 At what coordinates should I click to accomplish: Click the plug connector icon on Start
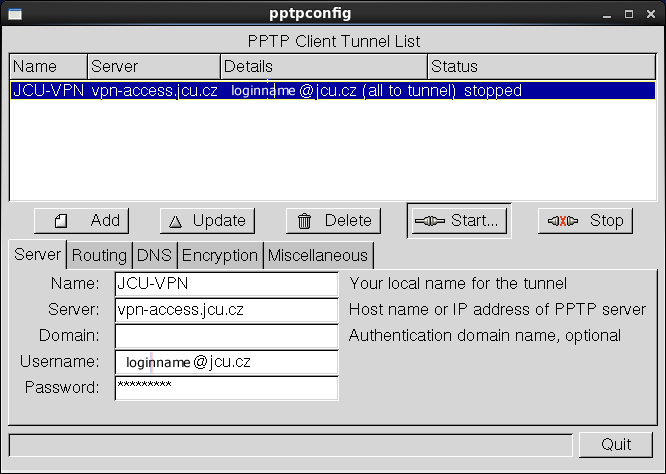[x=430, y=221]
